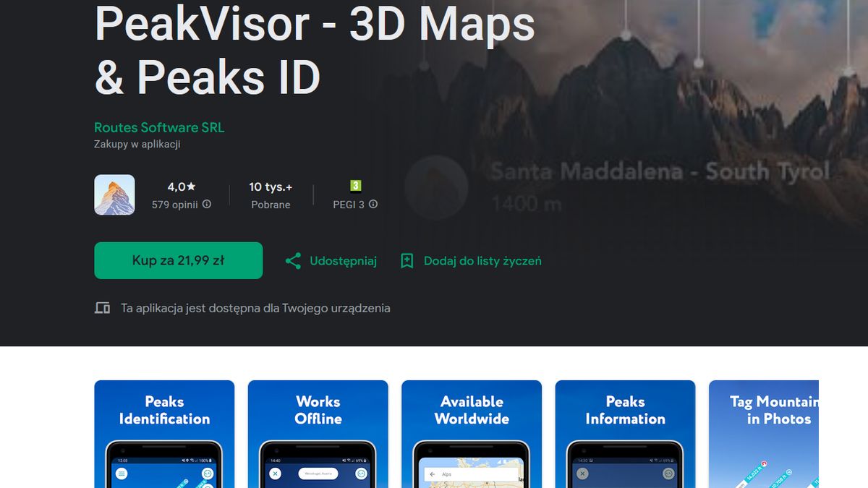
Task: Open the Works Offline screenshot
Action: (318, 434)
